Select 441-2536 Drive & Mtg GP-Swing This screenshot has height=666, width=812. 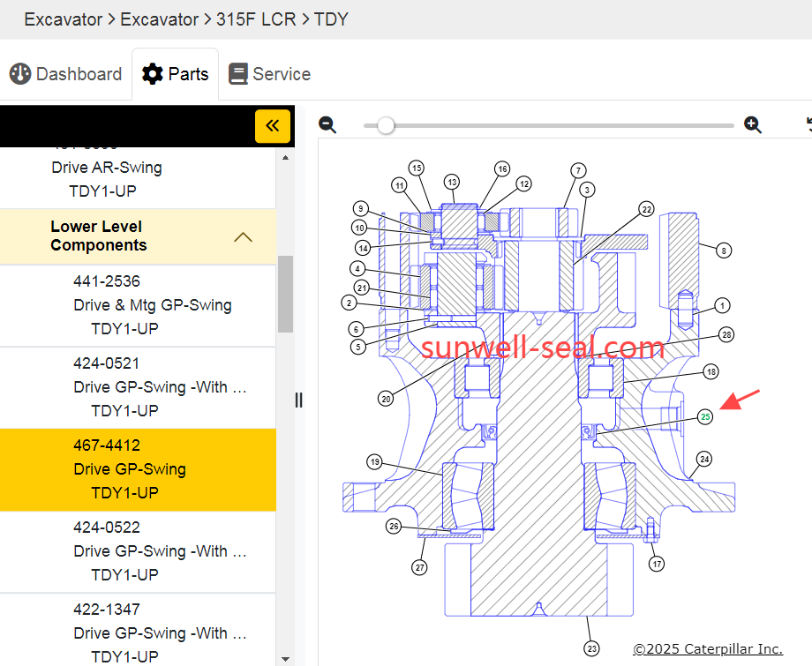click(152, 305)
